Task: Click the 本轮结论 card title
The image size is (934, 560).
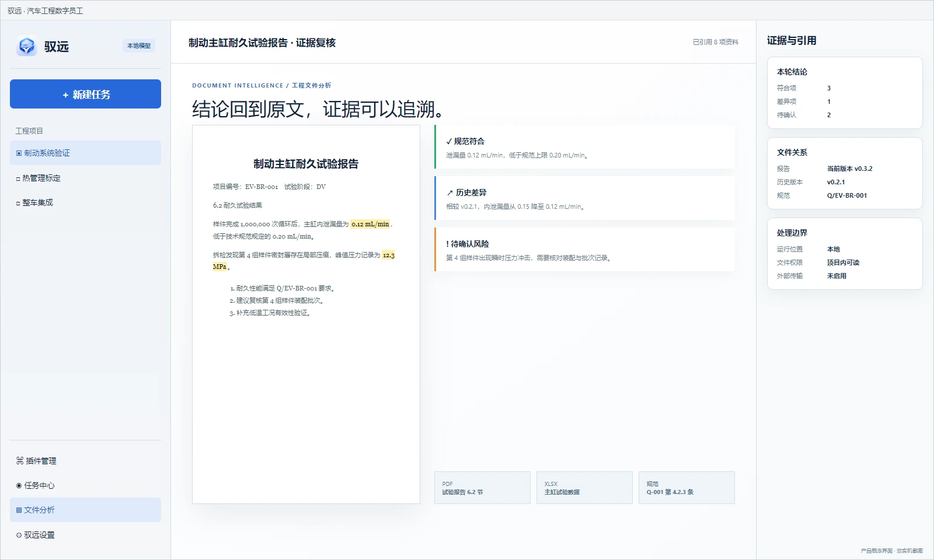Action: click(792, 72)
